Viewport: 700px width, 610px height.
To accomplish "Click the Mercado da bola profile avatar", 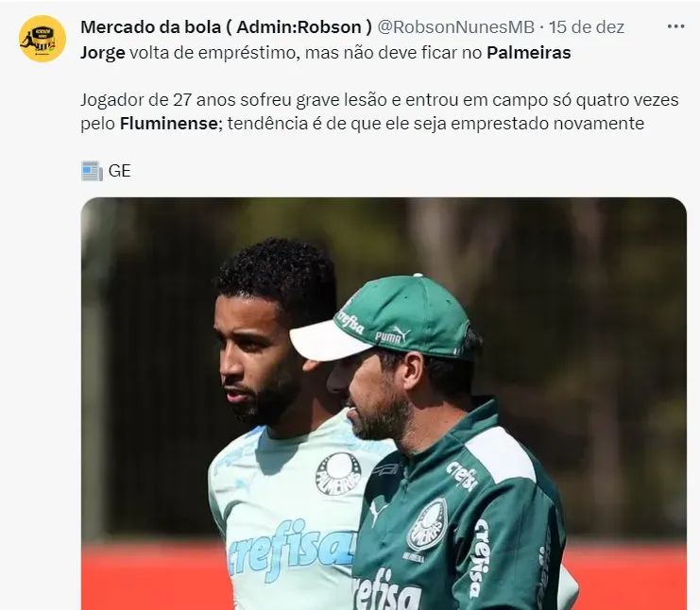I will (x=43, y=39).
